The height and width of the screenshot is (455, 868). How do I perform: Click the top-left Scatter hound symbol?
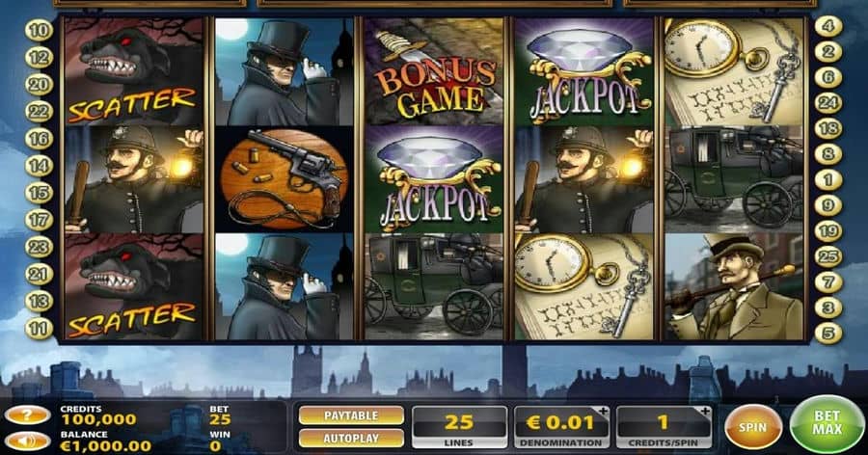(x=134, y=71)
